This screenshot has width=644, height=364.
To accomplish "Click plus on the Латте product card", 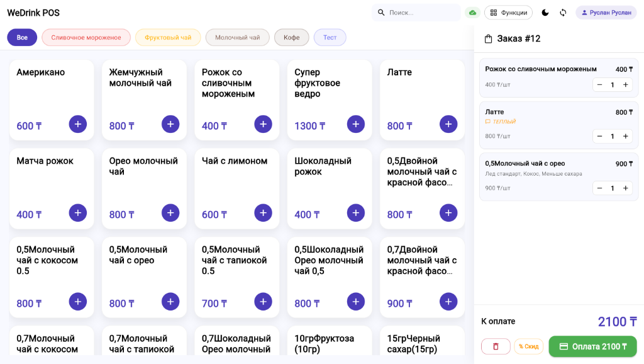I will coord(448,124).
